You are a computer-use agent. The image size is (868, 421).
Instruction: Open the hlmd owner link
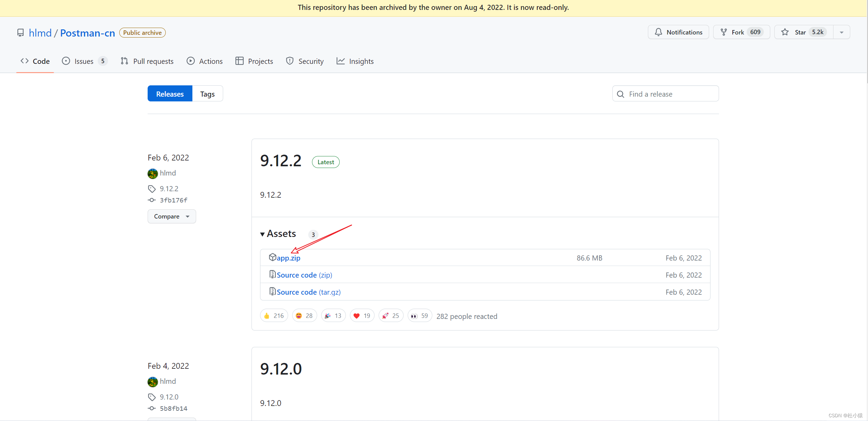40,33
